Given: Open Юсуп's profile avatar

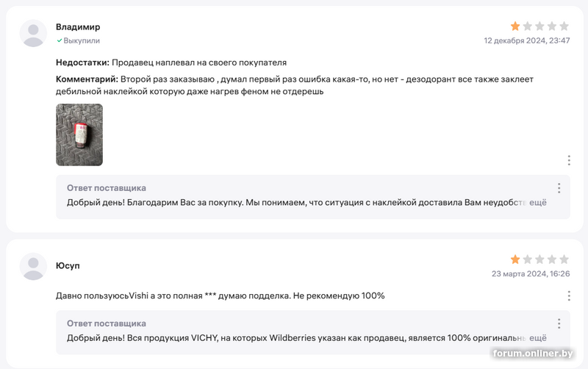Looking at the screenshot, I should [x=33, y=267].
